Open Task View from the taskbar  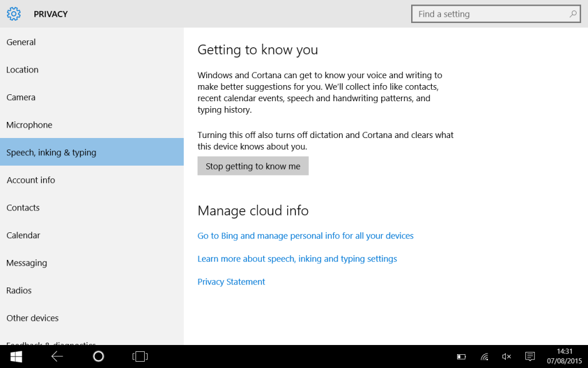pyautogui.click(x=140, y=356)
